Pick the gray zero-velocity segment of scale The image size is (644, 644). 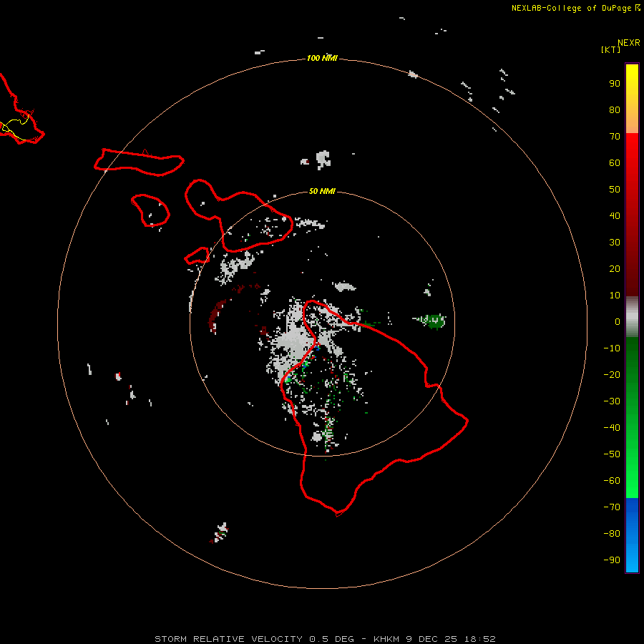632,317
